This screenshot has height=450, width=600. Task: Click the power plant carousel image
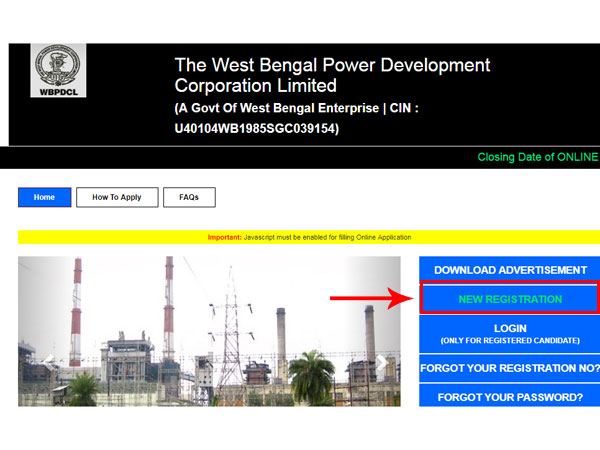(x=209, y=331)
